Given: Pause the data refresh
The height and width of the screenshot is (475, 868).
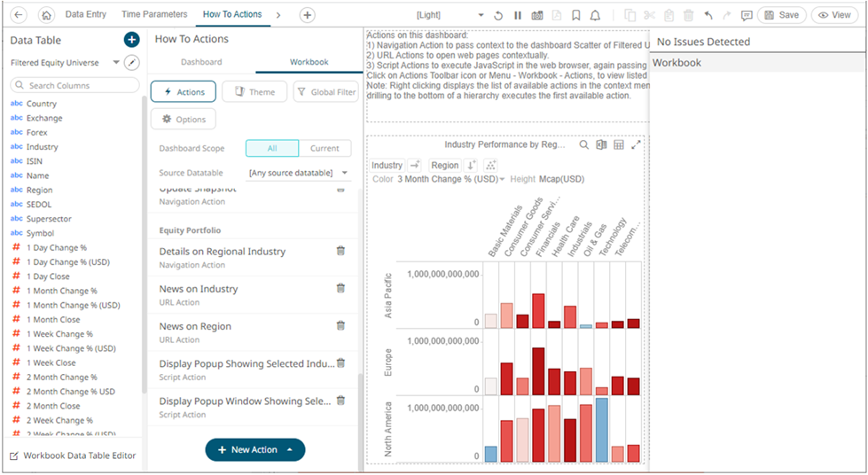Looking at the screenshot, I should [x=518, y=15].
